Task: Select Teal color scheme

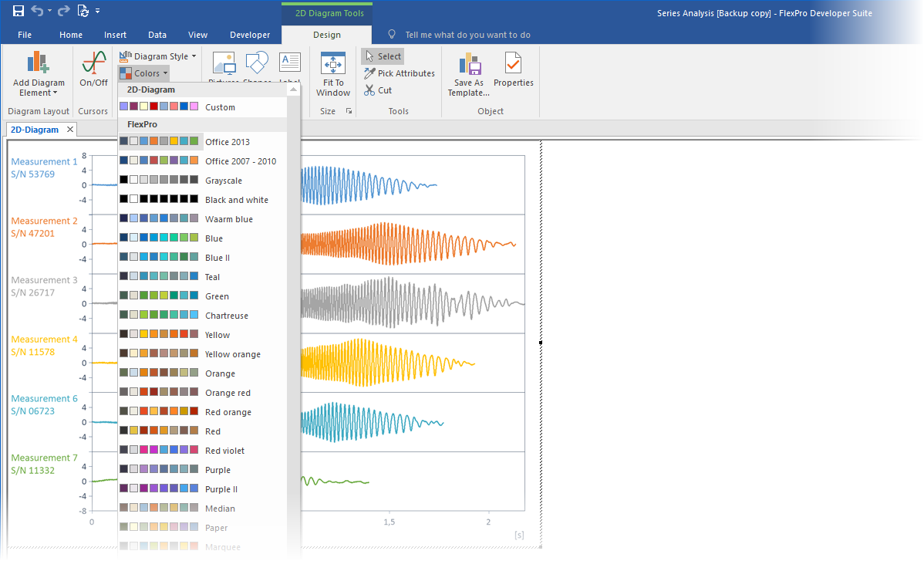Action: (203, 277)
